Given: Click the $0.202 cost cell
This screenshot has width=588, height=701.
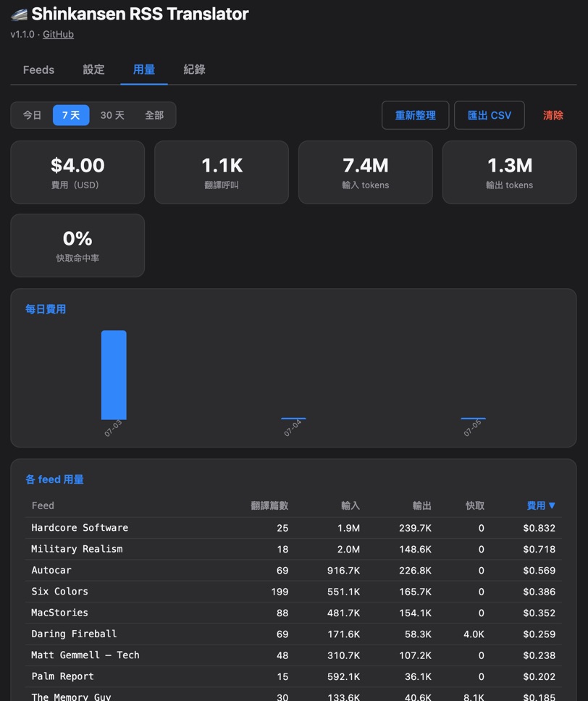Looking at the screenshot, I should 539,677.
